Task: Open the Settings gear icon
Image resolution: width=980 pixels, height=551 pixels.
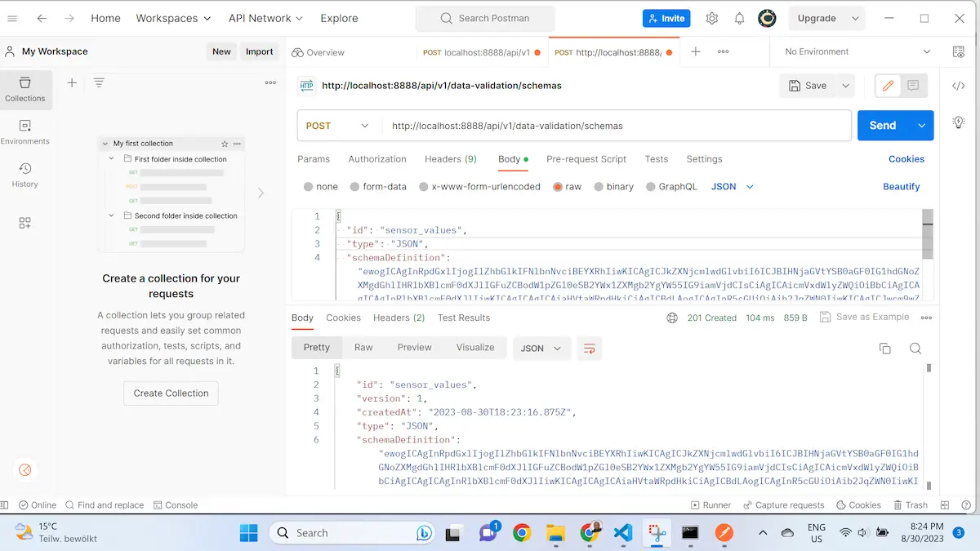Action: (712, 18)
